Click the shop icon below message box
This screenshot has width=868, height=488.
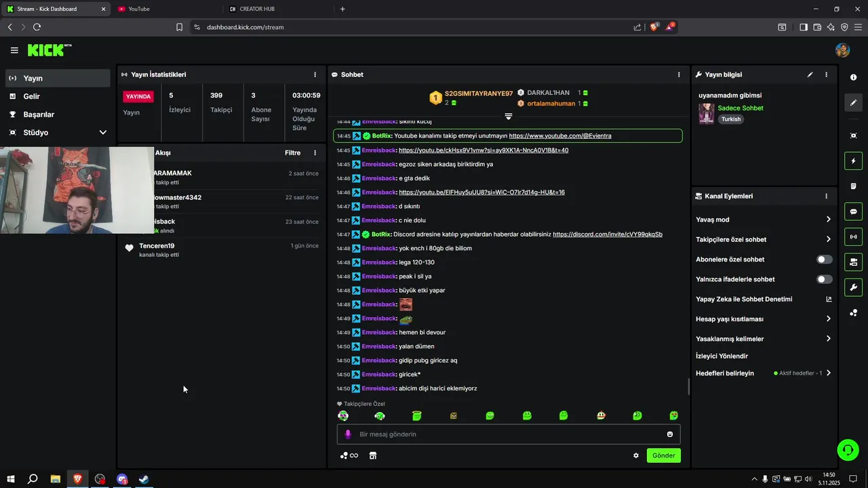pos(372,455)
